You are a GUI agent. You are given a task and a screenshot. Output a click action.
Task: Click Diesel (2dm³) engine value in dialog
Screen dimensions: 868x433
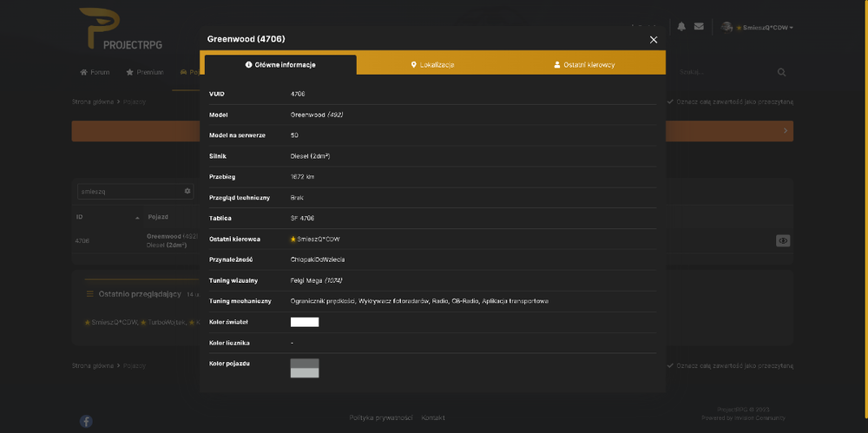click(310, 156)
